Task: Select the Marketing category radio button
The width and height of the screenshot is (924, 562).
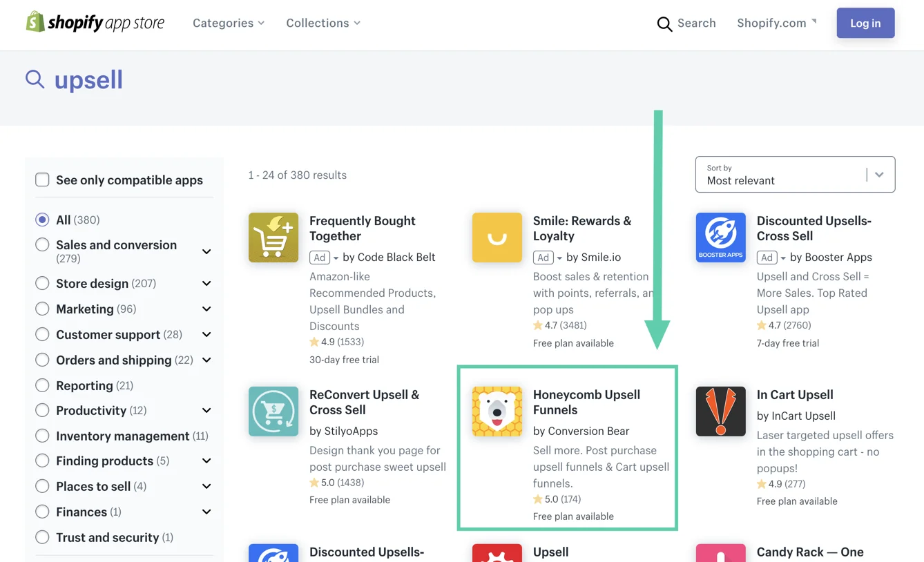Action: tap(42, 309)
